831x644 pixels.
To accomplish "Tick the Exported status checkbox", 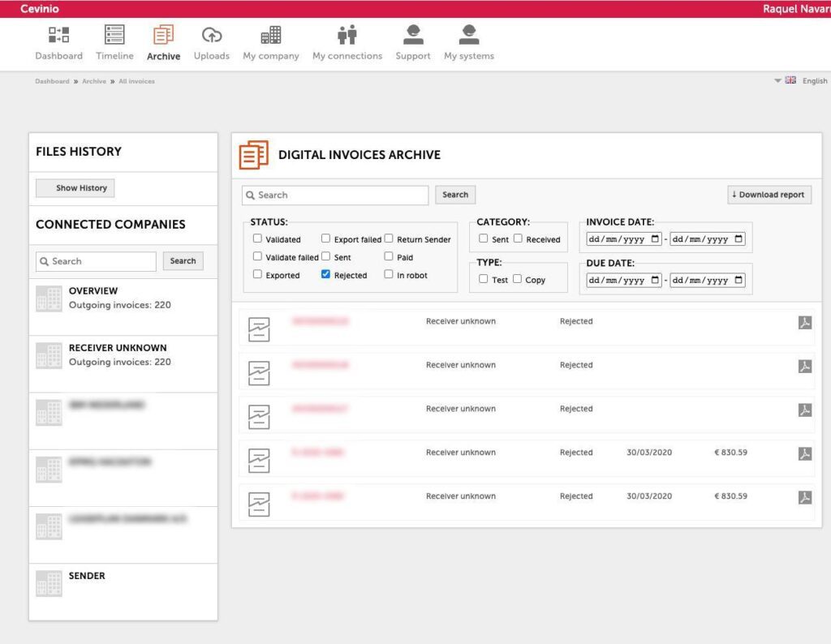I will (x=257, y=274).
